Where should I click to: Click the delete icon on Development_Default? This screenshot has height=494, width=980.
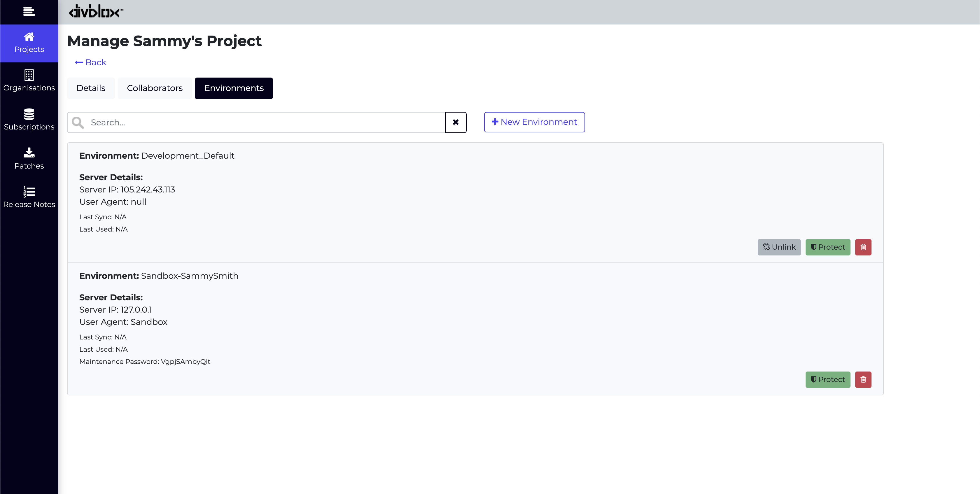(x=863, y=246)
